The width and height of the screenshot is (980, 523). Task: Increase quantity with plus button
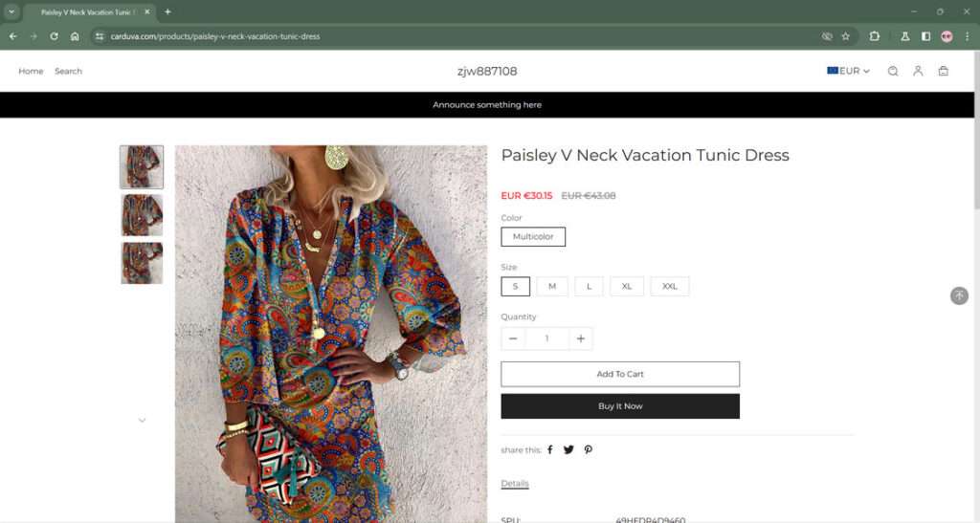[580, 338]
